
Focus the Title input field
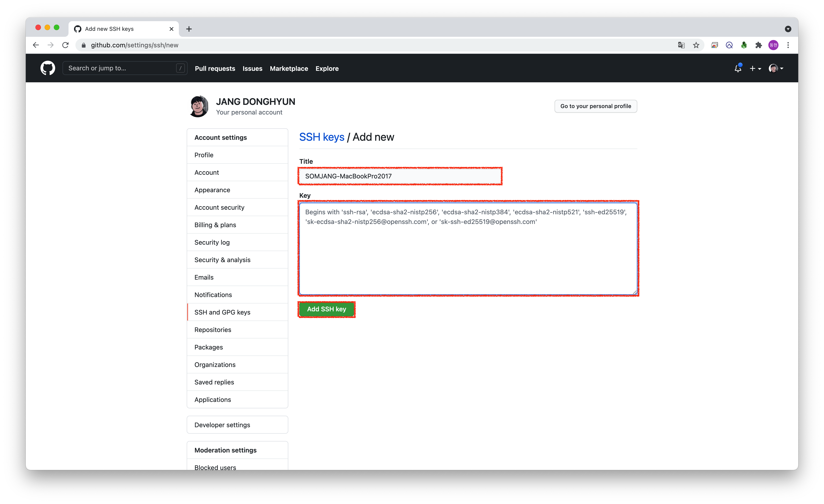400,176
